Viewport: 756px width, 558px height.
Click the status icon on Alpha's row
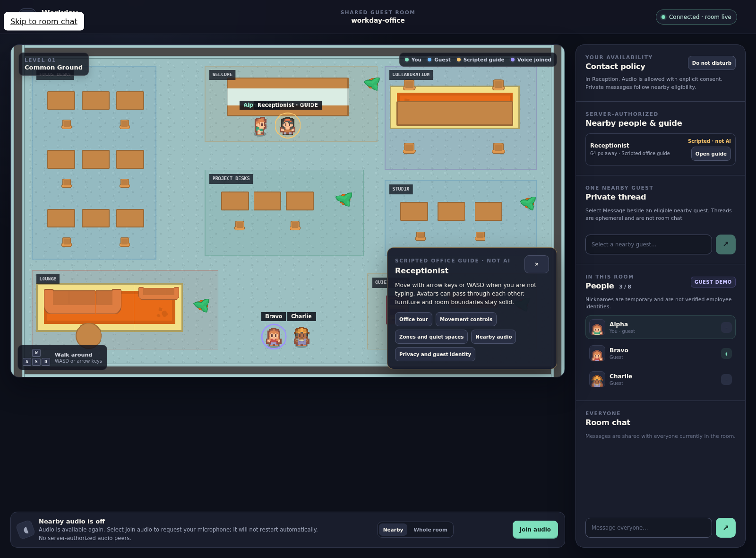tap(726, 328)
